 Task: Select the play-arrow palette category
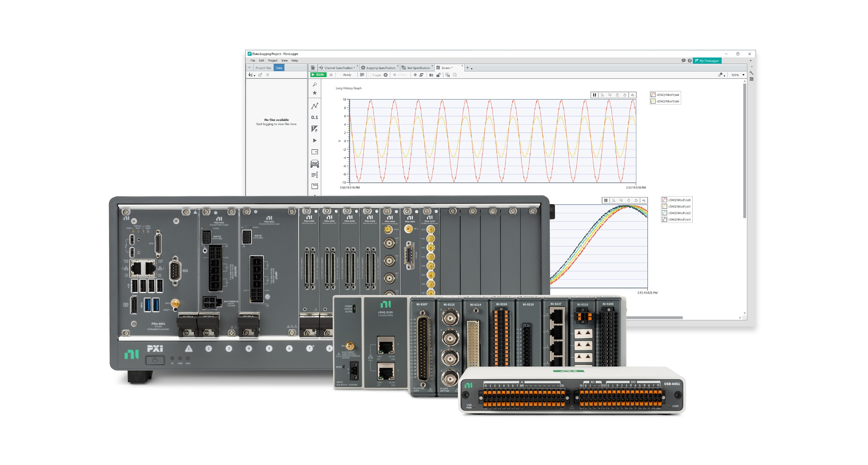[x=315, y=140]
